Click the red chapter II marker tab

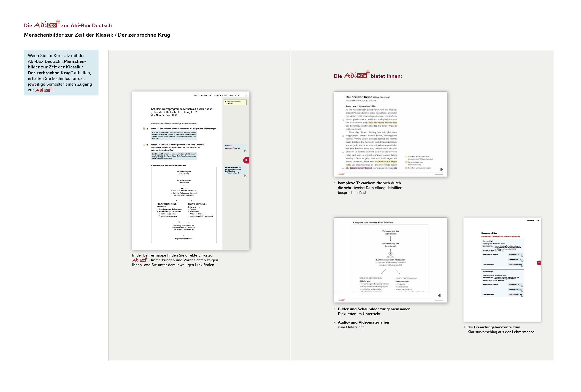246,160
